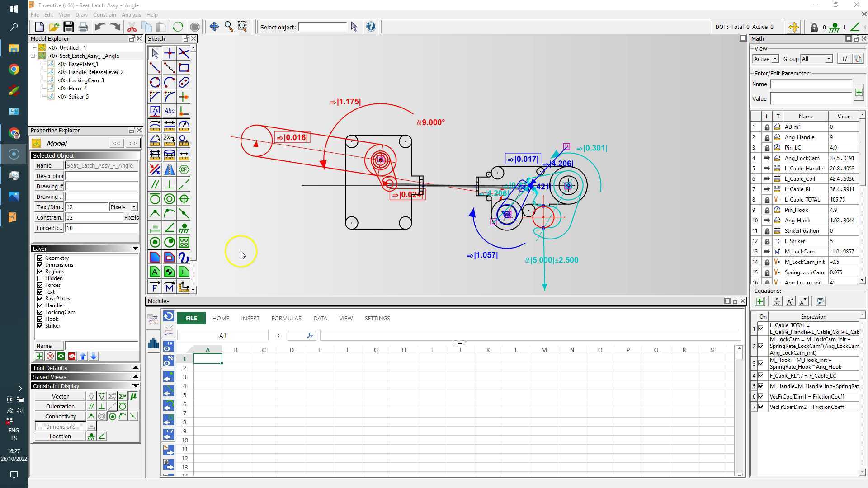Collapse the Layer section arrow
The width and height of the screenshot is (868, 488).
(x=135, y=249)
